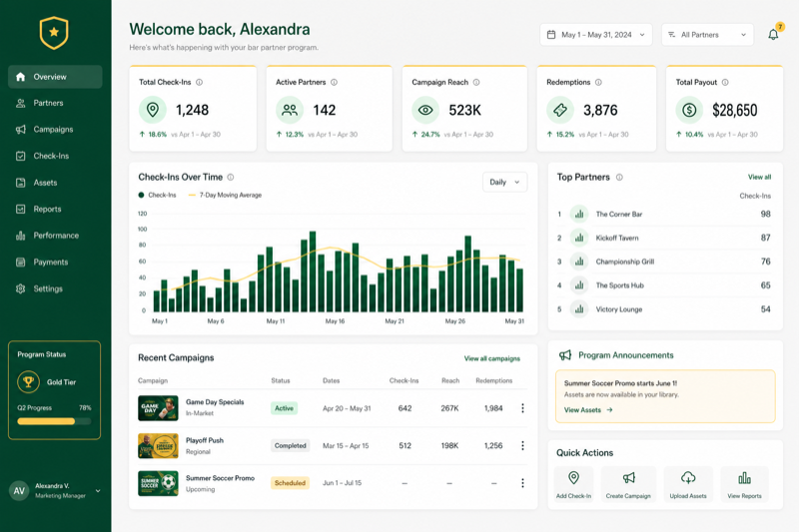799x532 pixels.
Task: Click the Upload Assets cloud icon
Action: point(688,477)
